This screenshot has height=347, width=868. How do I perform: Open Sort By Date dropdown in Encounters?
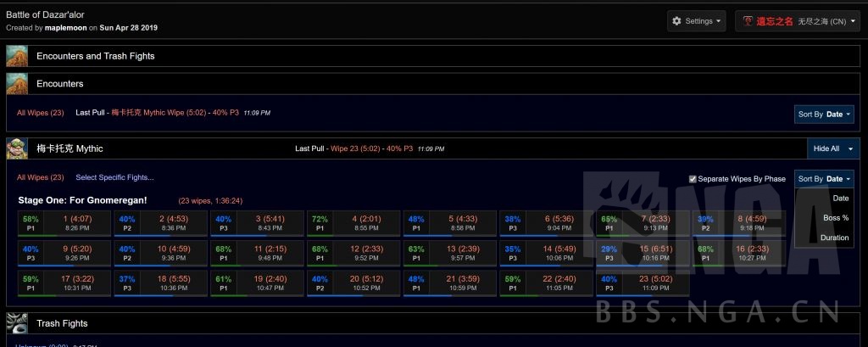(x=825, y=114)
